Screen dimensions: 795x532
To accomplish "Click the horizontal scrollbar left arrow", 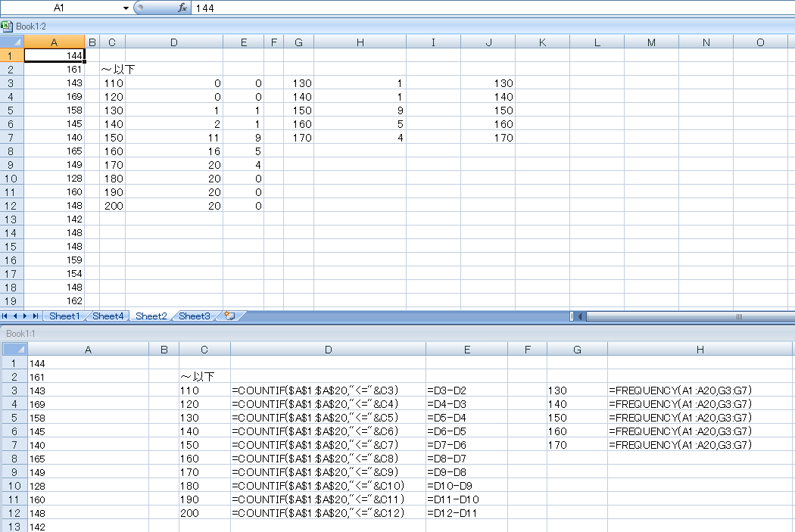I will (580, 316).
